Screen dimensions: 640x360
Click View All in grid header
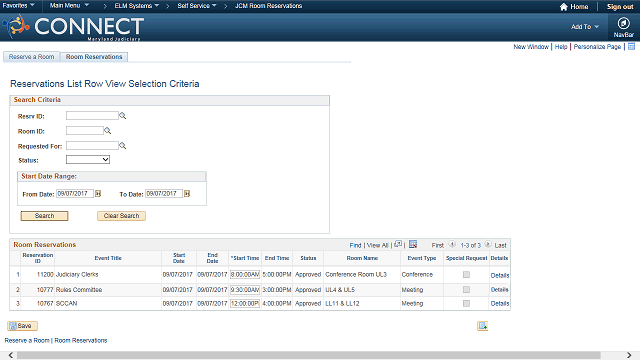click(377, 245)
